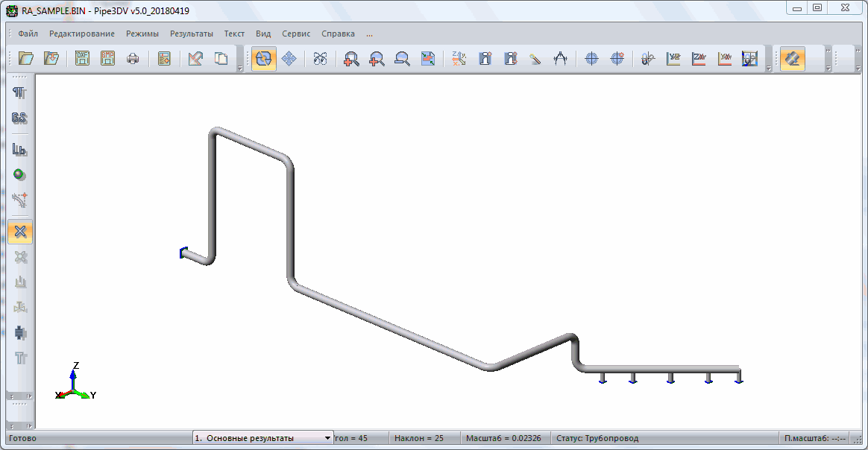Open the Результаты menu
This screenshot has width=868, height=450.
(x=191, y=34)
